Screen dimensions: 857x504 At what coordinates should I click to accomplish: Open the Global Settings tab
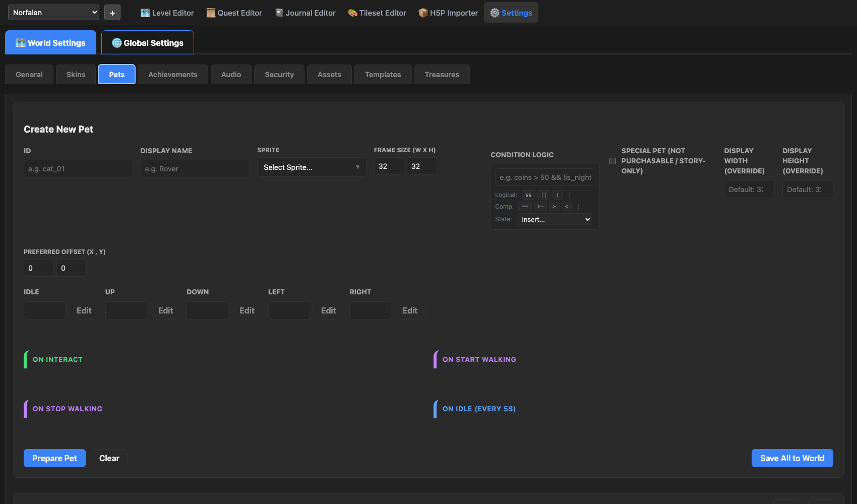[148, 43]
